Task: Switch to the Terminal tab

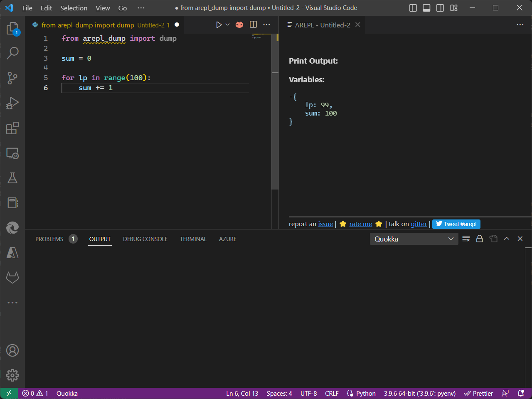Action: pos(193,239)
